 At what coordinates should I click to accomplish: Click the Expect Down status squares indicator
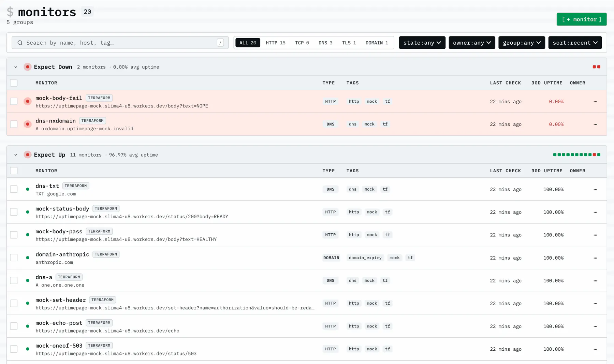[597, 67]
